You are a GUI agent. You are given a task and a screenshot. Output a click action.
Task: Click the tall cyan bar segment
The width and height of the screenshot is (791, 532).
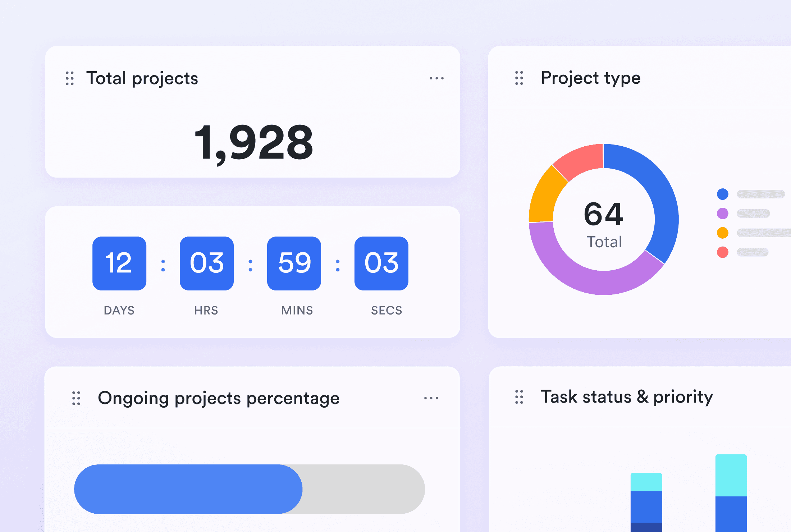click(731, 475)
